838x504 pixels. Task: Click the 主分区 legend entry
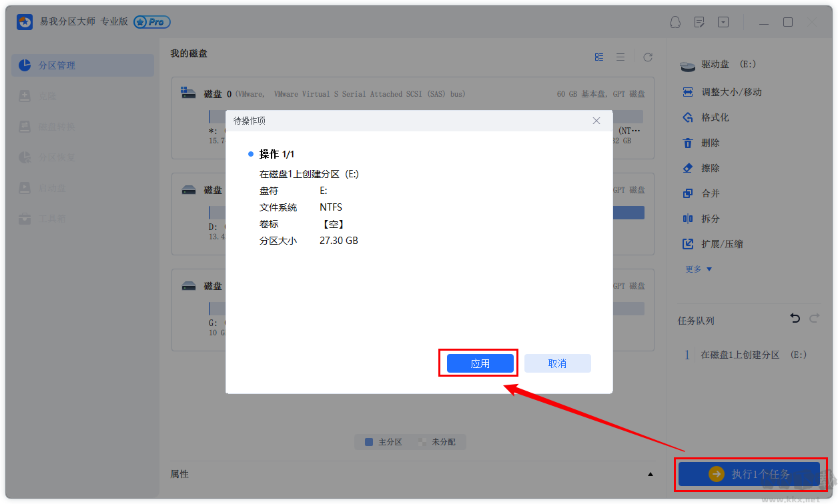pyautogui.click(x=384, y=441)
